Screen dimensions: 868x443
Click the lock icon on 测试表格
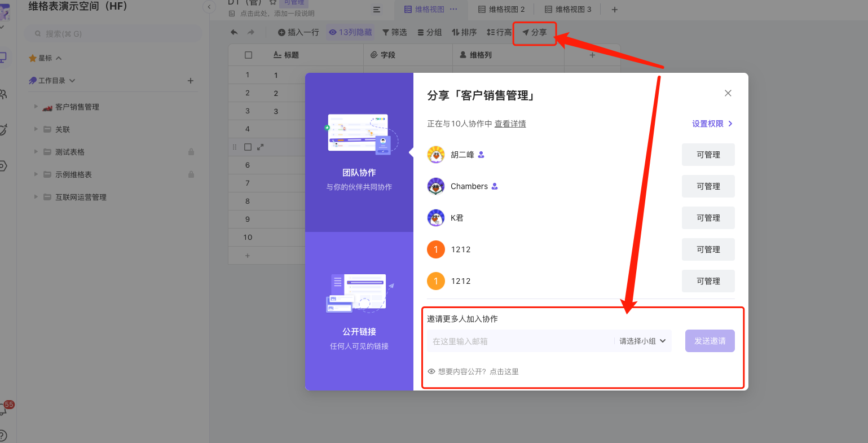(191, 152)
